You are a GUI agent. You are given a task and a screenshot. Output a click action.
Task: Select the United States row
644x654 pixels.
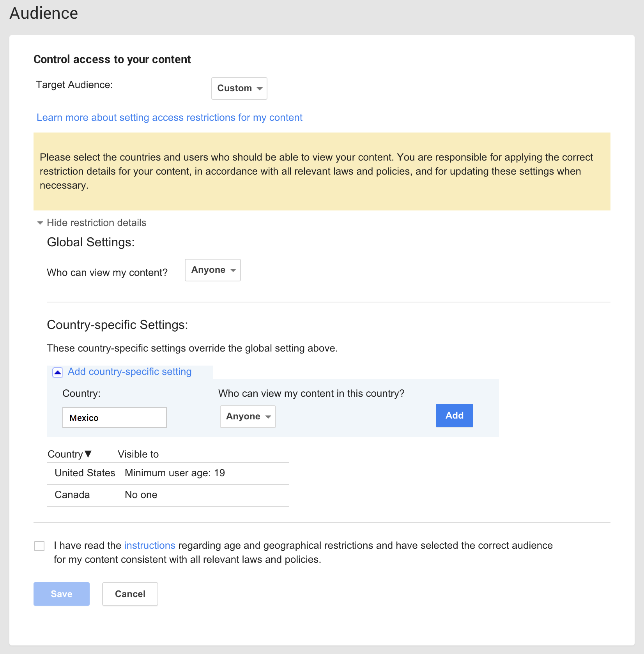pos(85,473)
